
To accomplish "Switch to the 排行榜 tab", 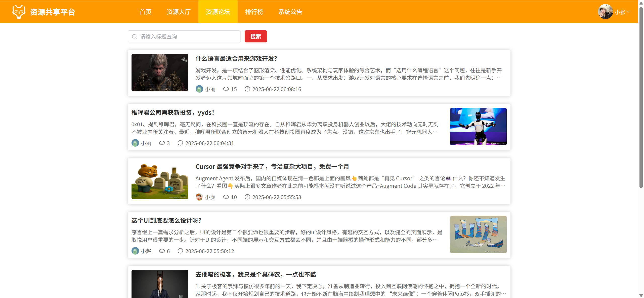I will pyautogui.click(x=254, y=12).
